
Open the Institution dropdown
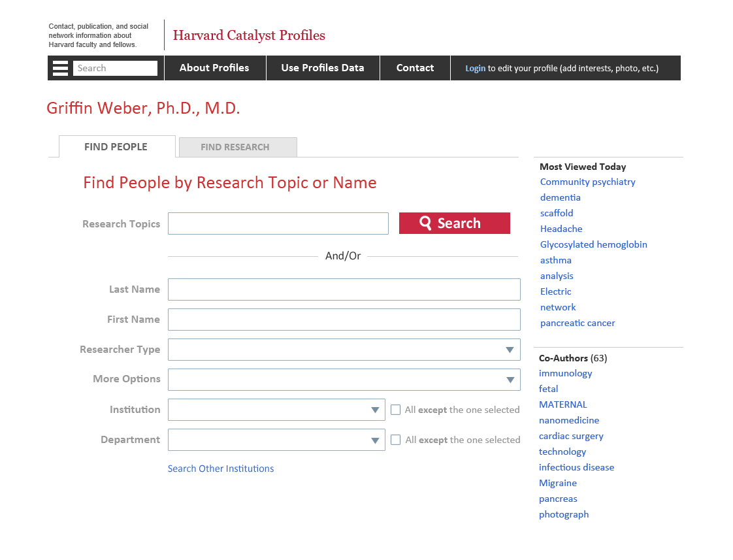coord(277,410)
